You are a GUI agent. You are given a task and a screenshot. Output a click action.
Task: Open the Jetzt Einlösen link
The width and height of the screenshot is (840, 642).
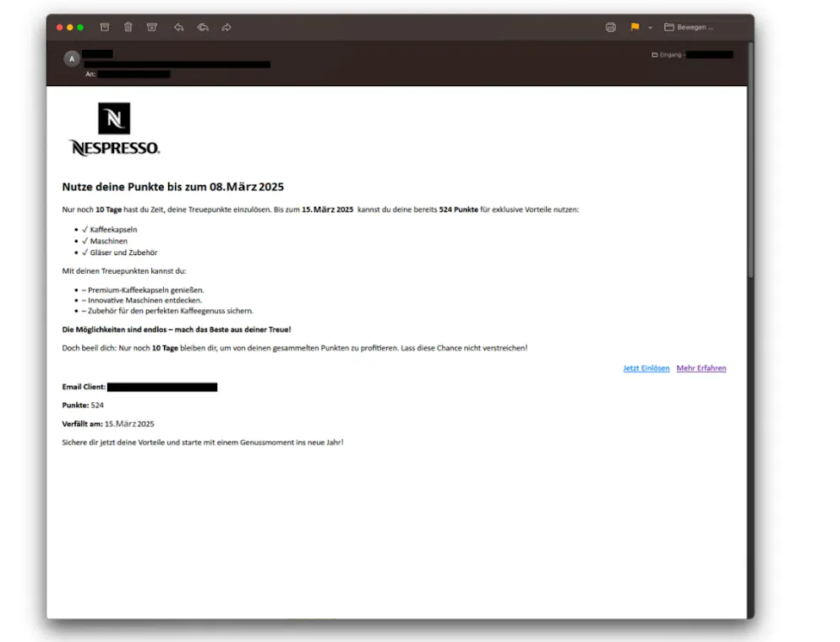coord(646,367)
